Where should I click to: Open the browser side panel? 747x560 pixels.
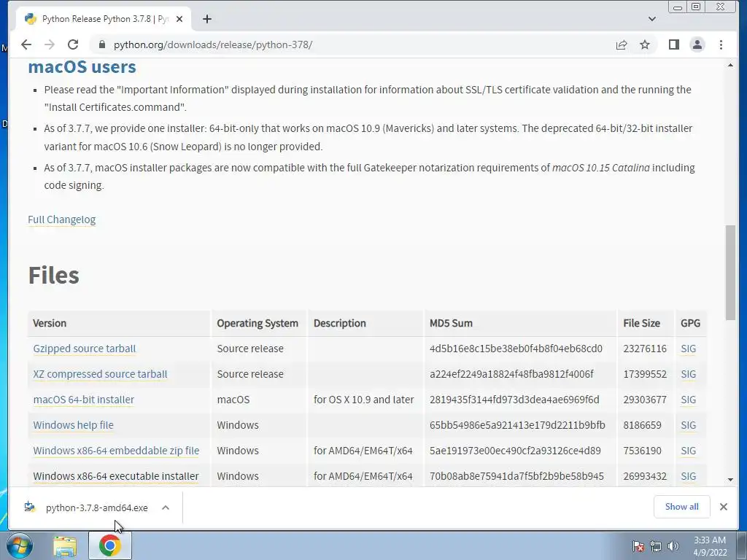pyautogui.click(x=673, y=44)
